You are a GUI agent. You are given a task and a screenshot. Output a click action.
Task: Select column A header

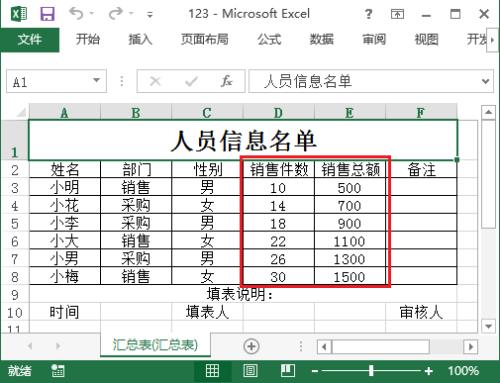coord(65,113)
